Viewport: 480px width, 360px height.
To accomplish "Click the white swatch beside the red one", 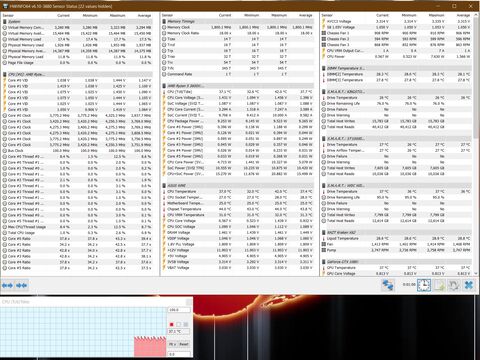I will coord(179,324).
